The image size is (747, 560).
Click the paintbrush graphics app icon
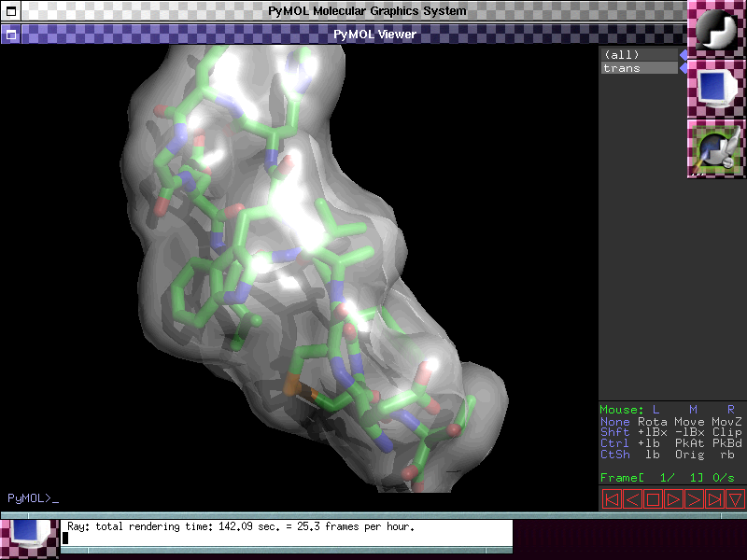click(716, 148)
